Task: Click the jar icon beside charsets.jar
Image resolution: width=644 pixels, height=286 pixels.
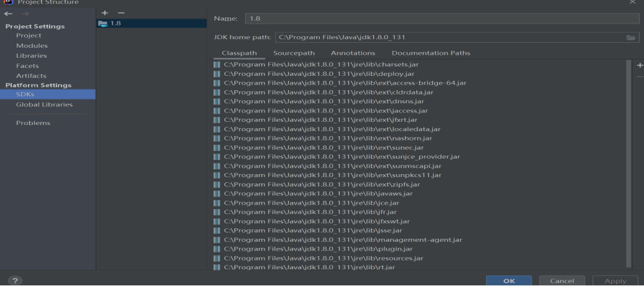Action: point(217,64)
